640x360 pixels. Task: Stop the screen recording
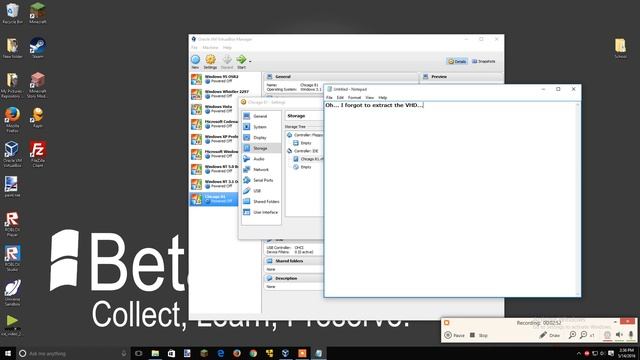click(479, 335)
